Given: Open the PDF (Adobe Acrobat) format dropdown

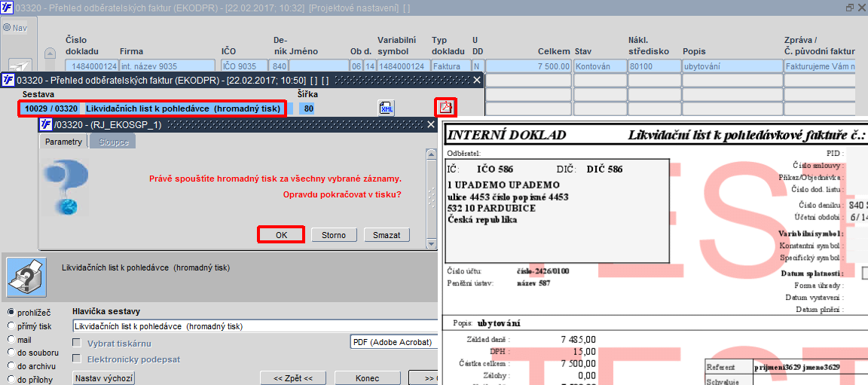Looking at the screenshot, I should pyautogui.click(x=394, y=342).
